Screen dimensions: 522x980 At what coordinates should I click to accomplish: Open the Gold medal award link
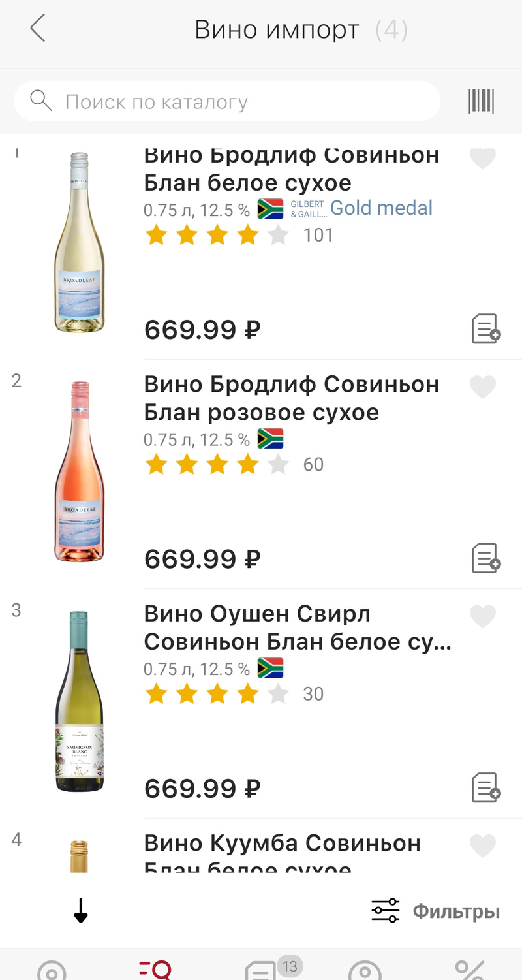(381, 208)
